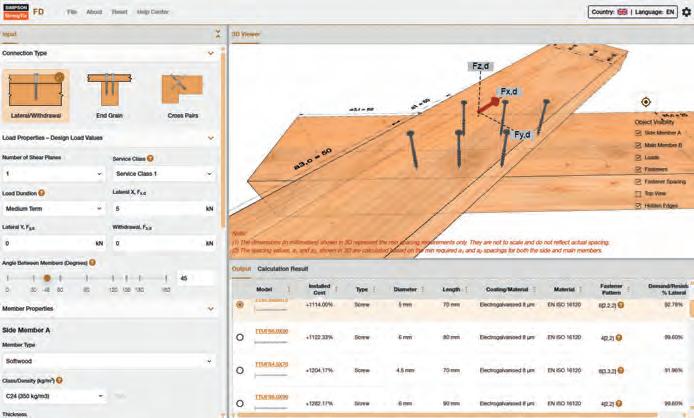Viewport: 694px width, 418px height.
Task: Open model link in +1282.17% row
Action: (272, 397)
